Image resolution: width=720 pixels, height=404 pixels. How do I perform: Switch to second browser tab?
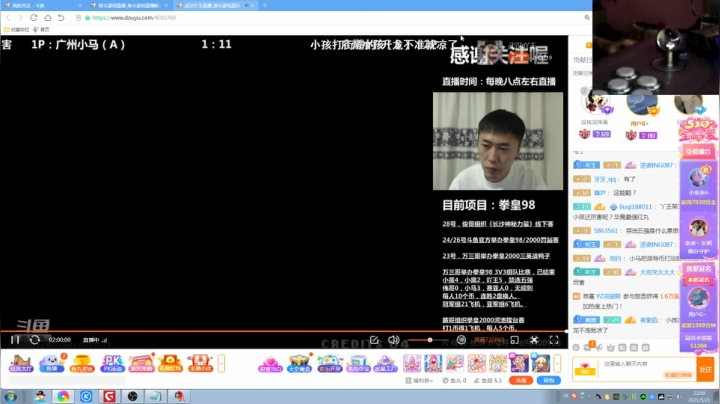click(x=129, y=6)
